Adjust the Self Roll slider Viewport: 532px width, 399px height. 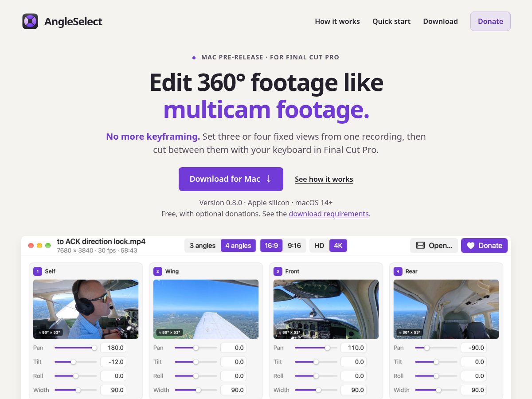click(x=76, y=376)
